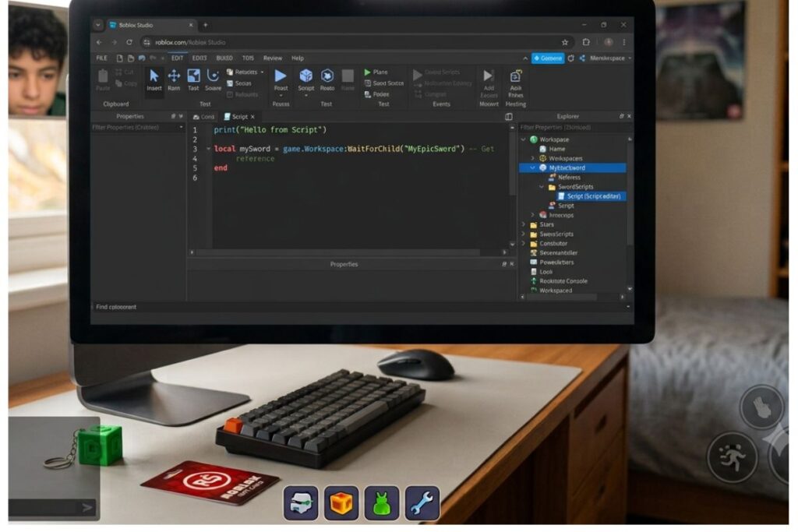798x532 pixels.
Task: Open the robot avatar overlay icon
Action: pos(301,503)
